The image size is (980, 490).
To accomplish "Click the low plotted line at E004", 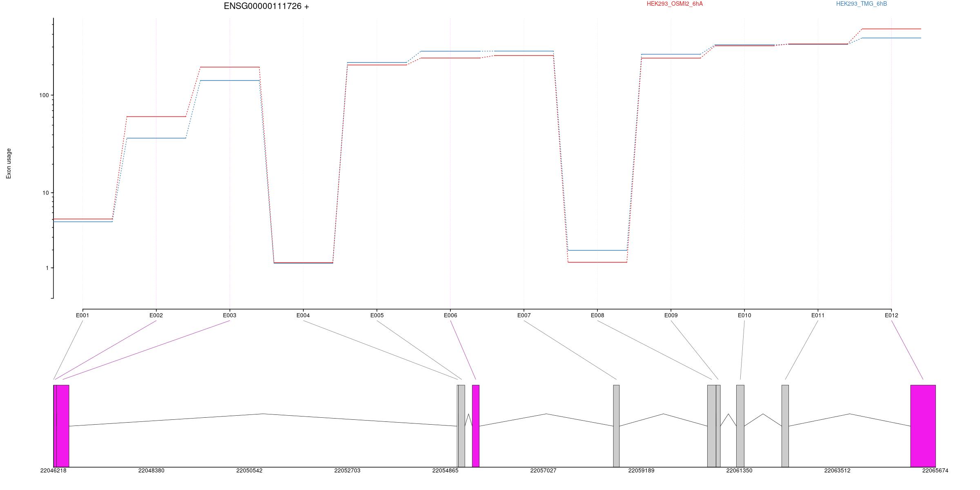I will pyautogui.click(x=303, y=263).
